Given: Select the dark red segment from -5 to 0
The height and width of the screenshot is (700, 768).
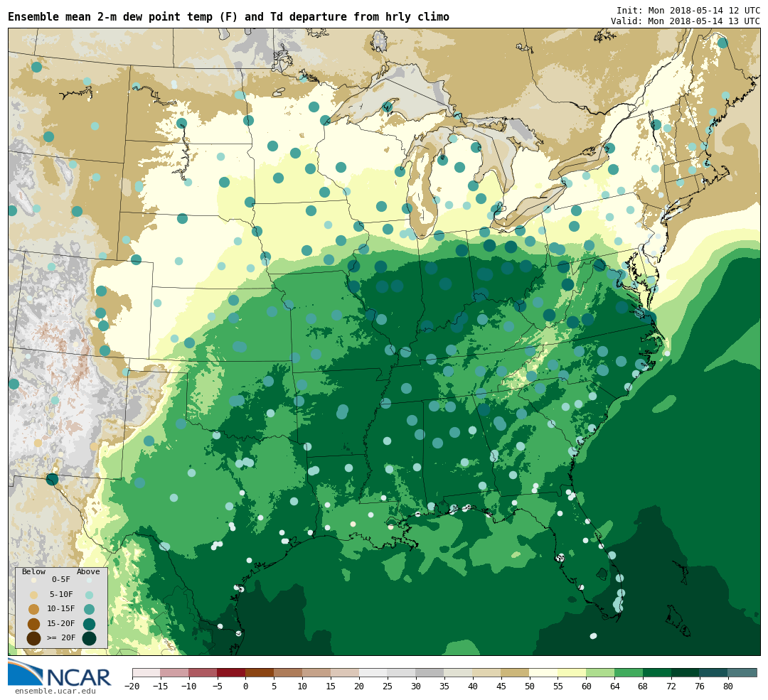Looking at the screenshot, I should [232, 672].
